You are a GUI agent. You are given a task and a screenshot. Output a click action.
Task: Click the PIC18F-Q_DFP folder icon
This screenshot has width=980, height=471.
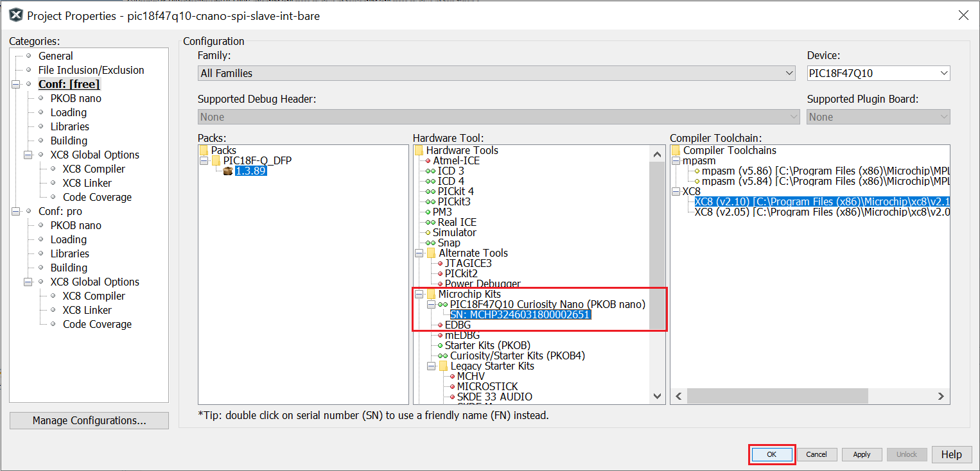click(x=216, y=160)
